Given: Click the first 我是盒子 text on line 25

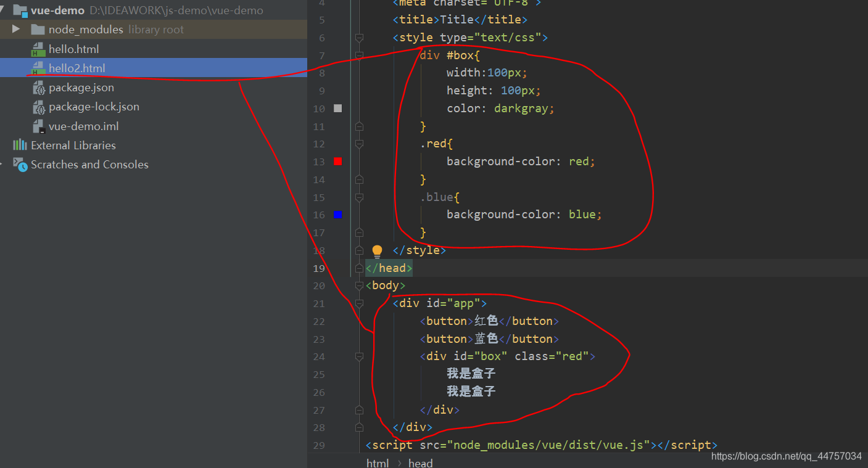Looking at the screenshot, I should point(471,374).
